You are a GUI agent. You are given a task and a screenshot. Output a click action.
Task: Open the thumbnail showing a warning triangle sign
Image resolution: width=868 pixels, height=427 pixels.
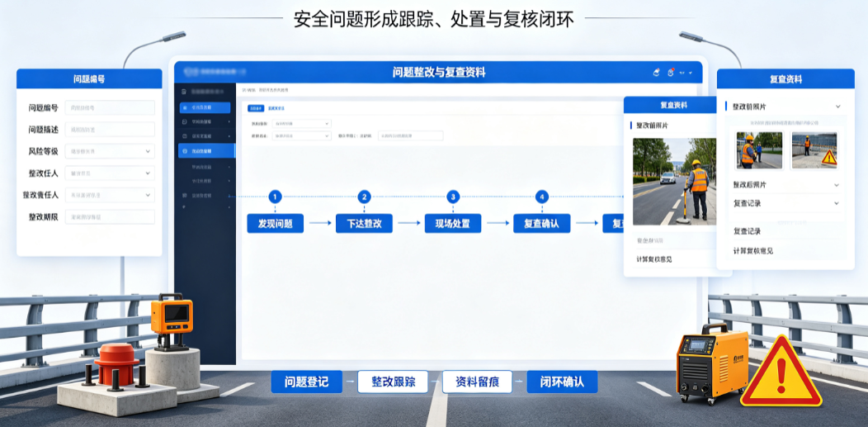pos(814,150)
